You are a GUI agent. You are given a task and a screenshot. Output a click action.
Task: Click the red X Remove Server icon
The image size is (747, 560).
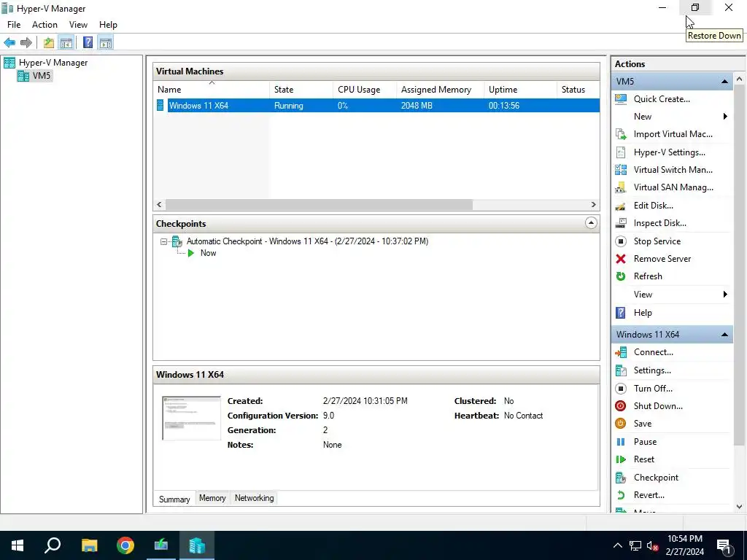[x=621, y=259]
